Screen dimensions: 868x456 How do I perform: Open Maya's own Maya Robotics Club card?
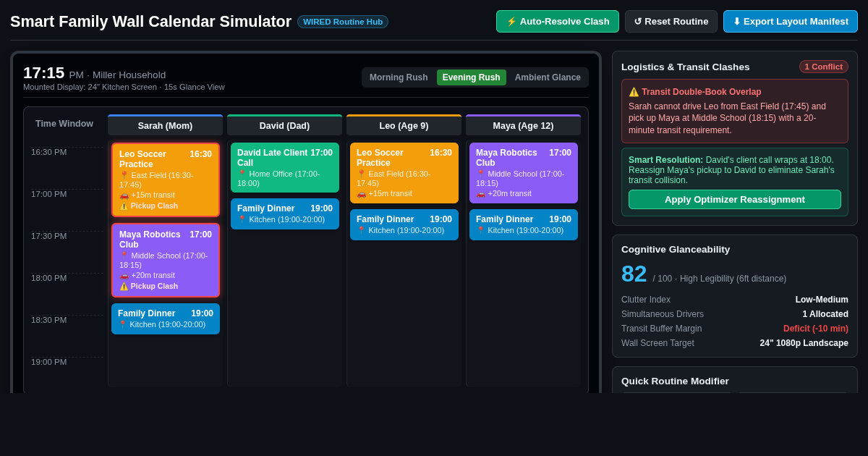524,173
